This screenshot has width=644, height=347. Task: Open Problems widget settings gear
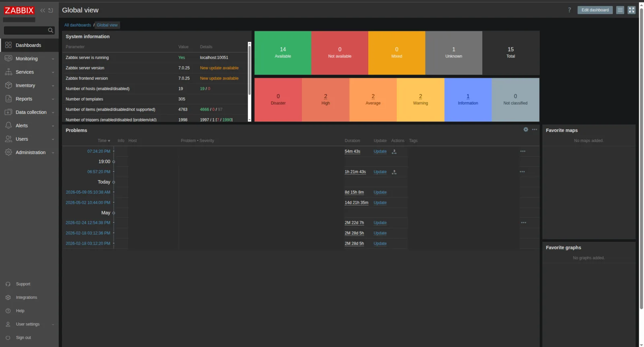[x=526, y=129]
